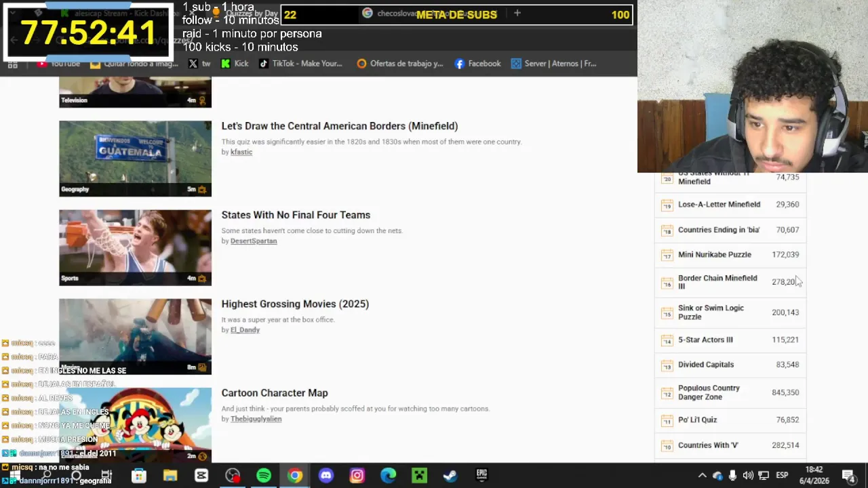Open CapCut from the taskbar
Screen dimensions: 868x488
[x=201, y=475]
